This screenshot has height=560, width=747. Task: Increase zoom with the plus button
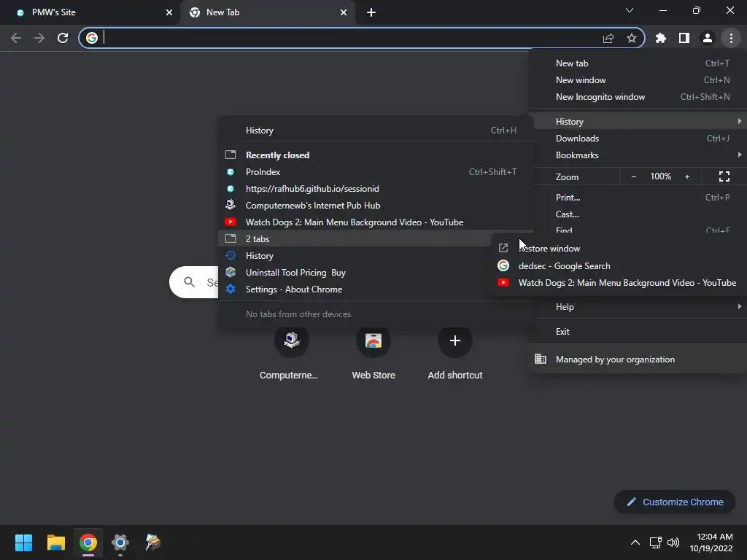pyautogui.click(x=687, y=176)
